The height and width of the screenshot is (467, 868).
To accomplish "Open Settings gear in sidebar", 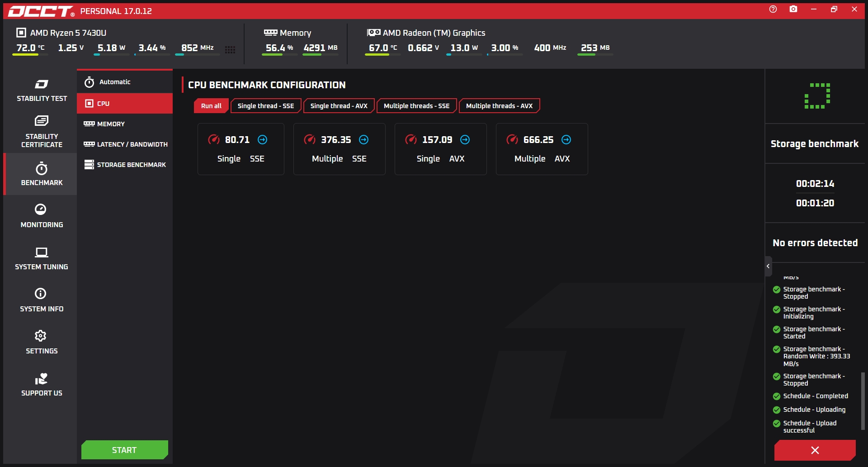I will [x=41, y=336].
